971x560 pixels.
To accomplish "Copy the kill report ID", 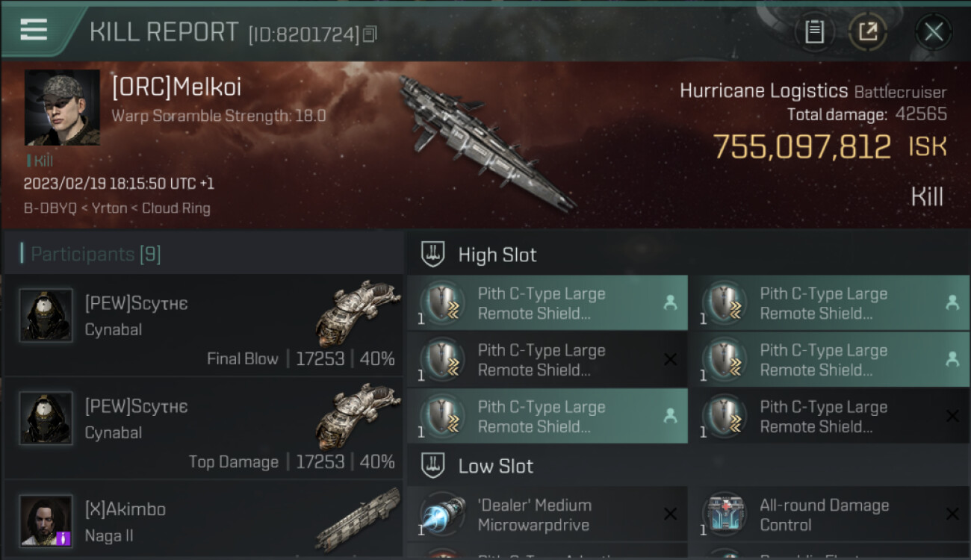I will coord(370,34).
